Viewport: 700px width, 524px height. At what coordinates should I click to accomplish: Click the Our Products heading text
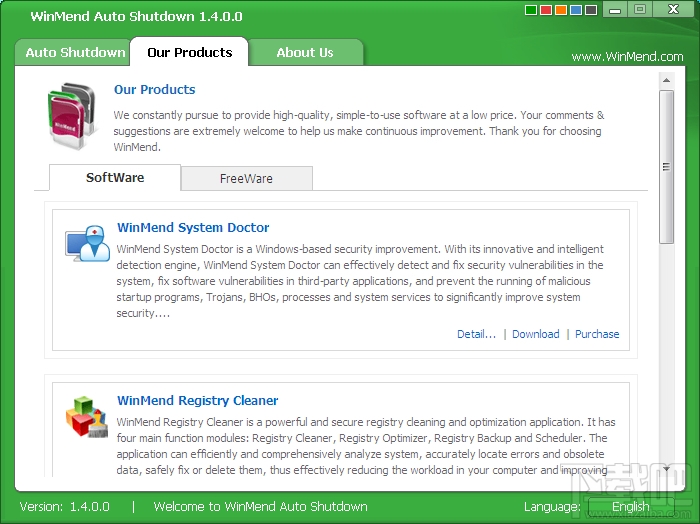[x=154, y=90]
